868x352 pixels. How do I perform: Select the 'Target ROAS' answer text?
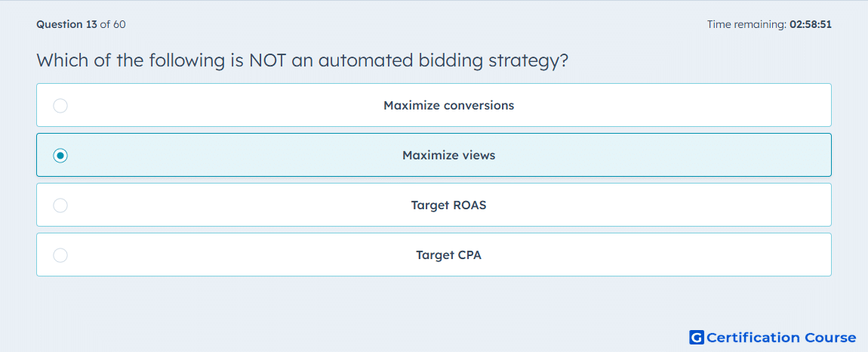click(449, 205)
